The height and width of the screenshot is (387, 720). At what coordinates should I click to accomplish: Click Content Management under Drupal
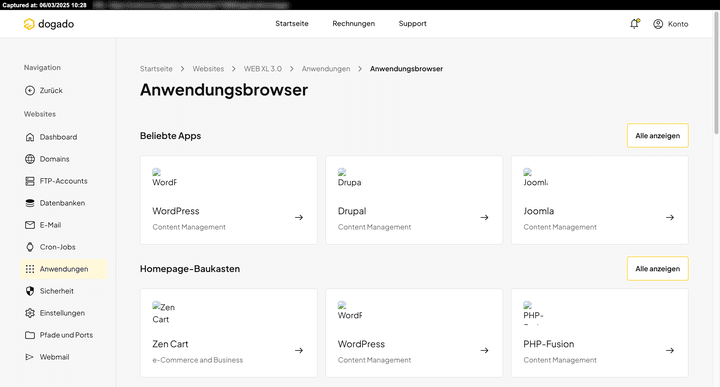click(374, 227)
